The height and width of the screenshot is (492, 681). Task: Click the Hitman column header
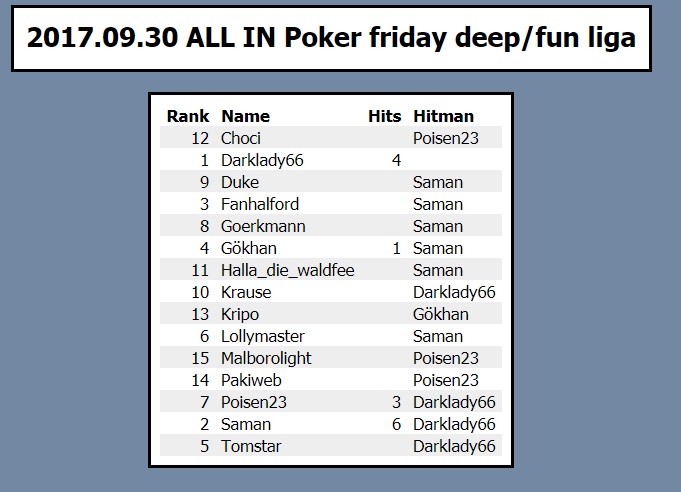(443, 116)
